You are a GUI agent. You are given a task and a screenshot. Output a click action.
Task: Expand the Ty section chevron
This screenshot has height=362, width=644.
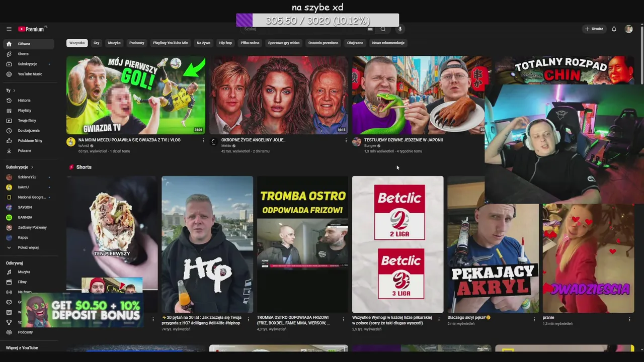click(x=14, y=90)
